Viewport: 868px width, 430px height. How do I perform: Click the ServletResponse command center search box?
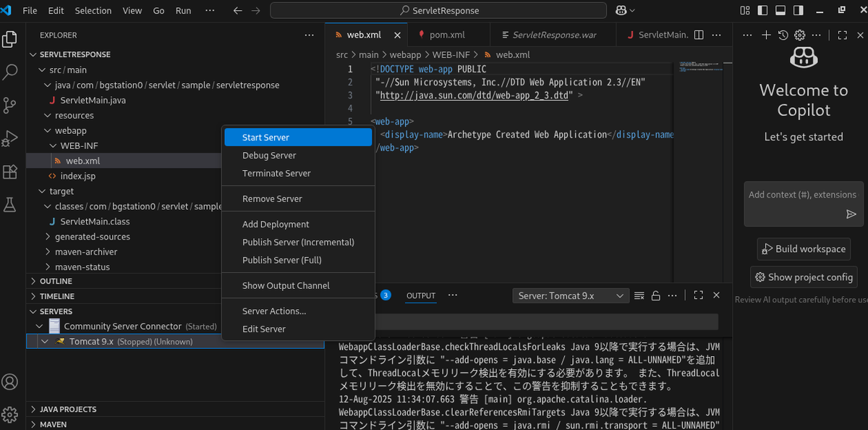point(439,11)
